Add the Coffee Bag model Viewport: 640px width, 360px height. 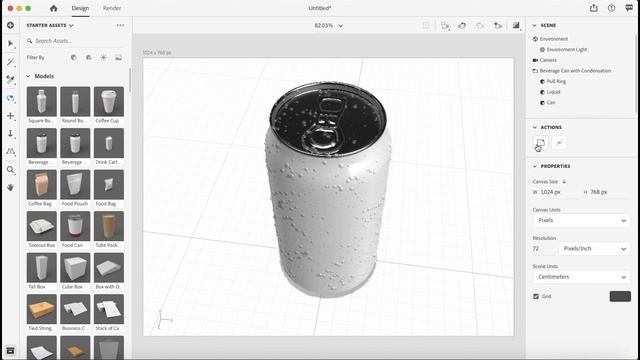42,184
